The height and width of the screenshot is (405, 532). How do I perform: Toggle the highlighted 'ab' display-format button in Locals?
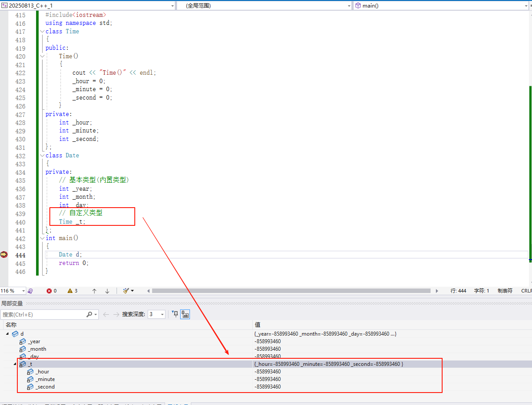(x=185, y=314)
